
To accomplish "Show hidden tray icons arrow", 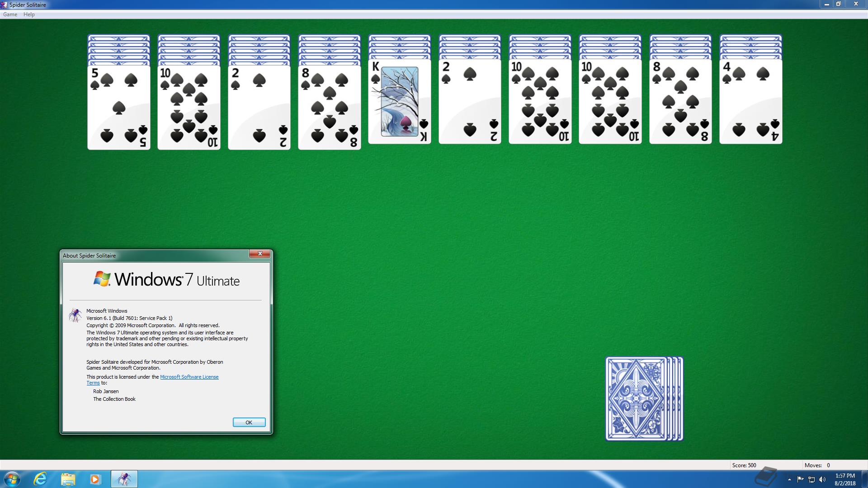I will coord(790,479).
